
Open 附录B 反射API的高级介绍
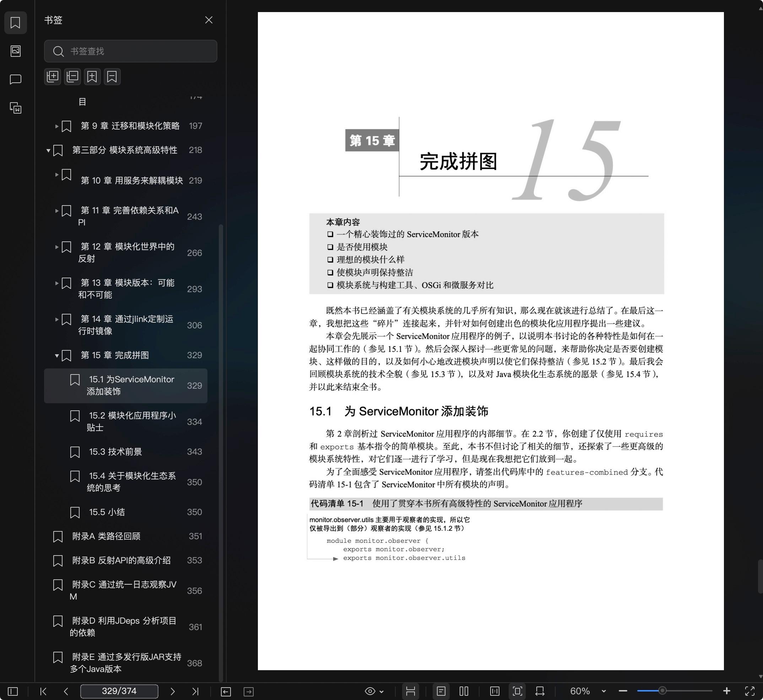click(x=121, y=560)
